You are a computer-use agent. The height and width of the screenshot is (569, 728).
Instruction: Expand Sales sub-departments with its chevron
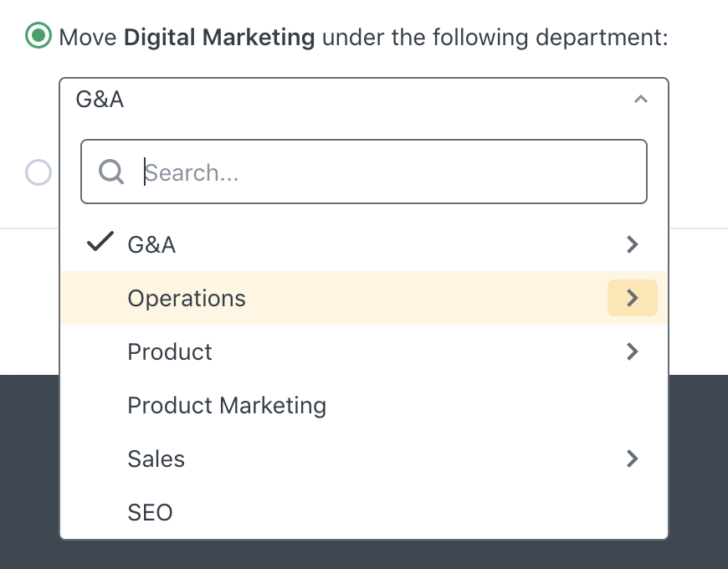[x=633, y=459]
